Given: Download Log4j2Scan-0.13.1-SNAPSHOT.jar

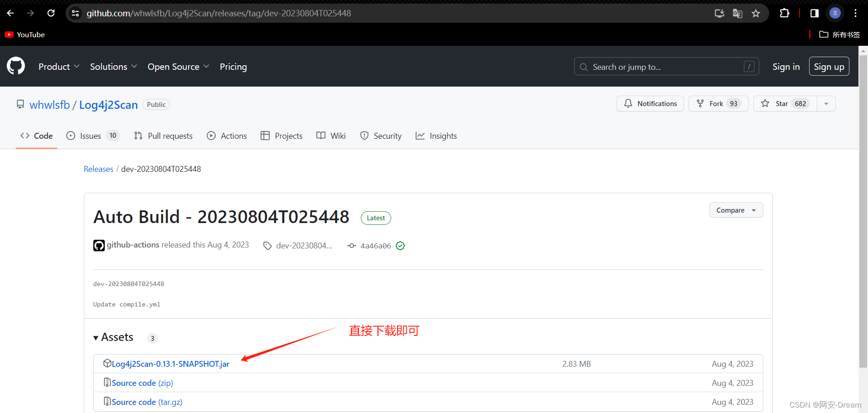Looking at the screenshot, I should click(170, 363).
